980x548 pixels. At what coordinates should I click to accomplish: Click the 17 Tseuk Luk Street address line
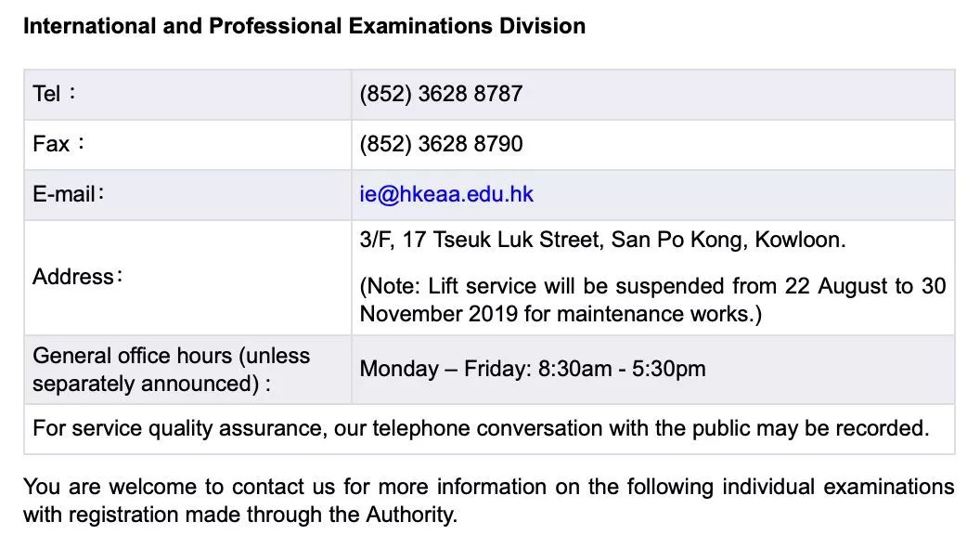602,240
